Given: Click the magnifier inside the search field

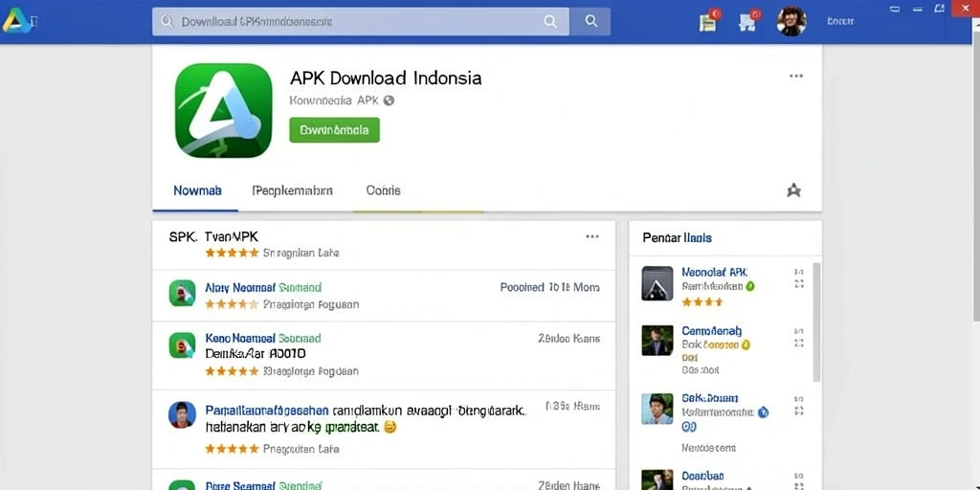Looking at the screenshot, I should tap(550, 21).
